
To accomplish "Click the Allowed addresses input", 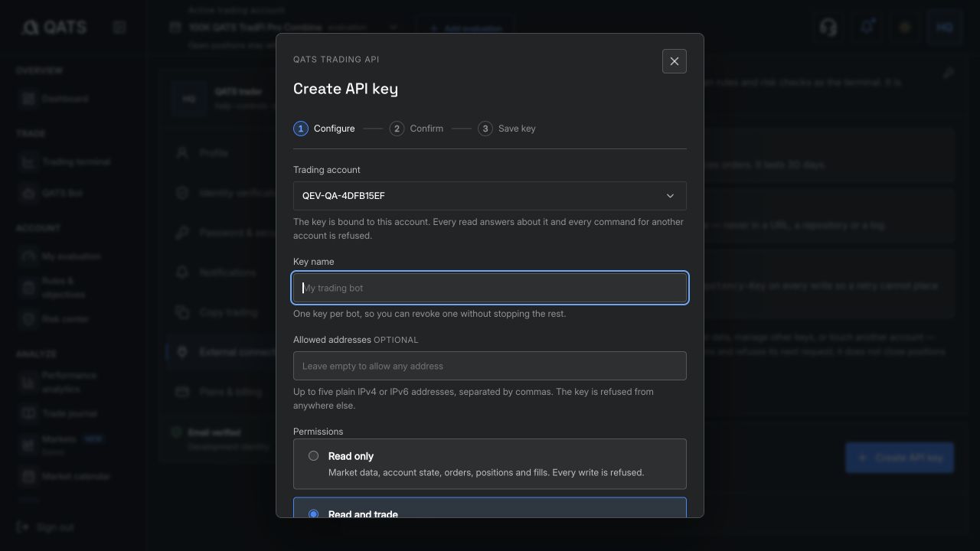I will (490, 366).
